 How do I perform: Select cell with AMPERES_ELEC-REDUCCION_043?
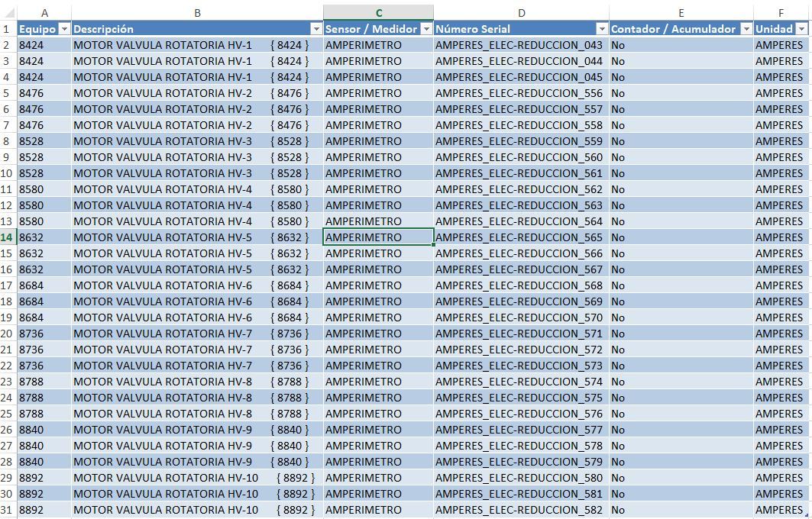(519, 45)
